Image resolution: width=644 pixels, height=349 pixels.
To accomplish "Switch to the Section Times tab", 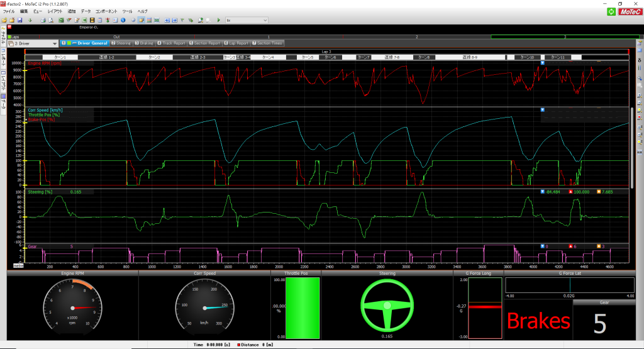I will [x=267, y=43].
